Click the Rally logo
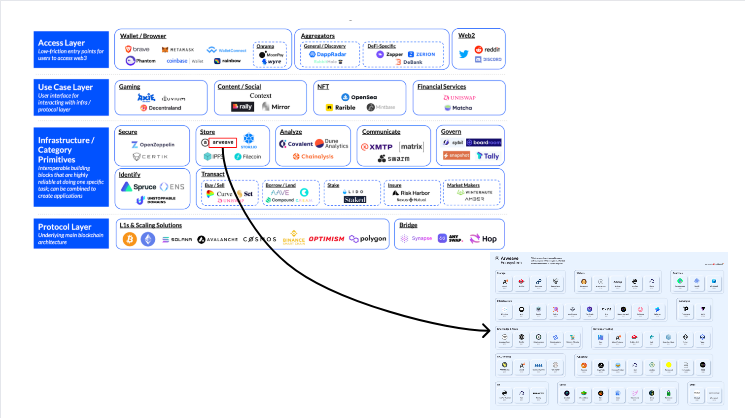 [x=242, y=107]
